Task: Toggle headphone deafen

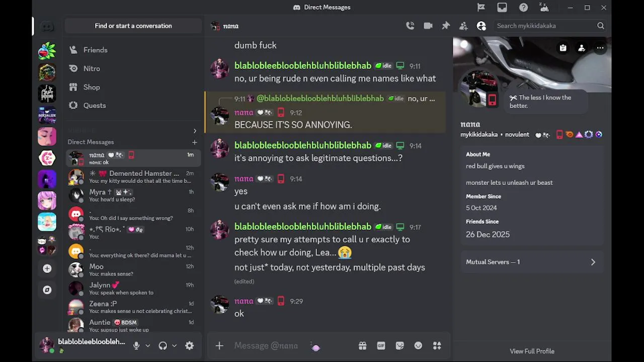Action: (x=163, y=345)
